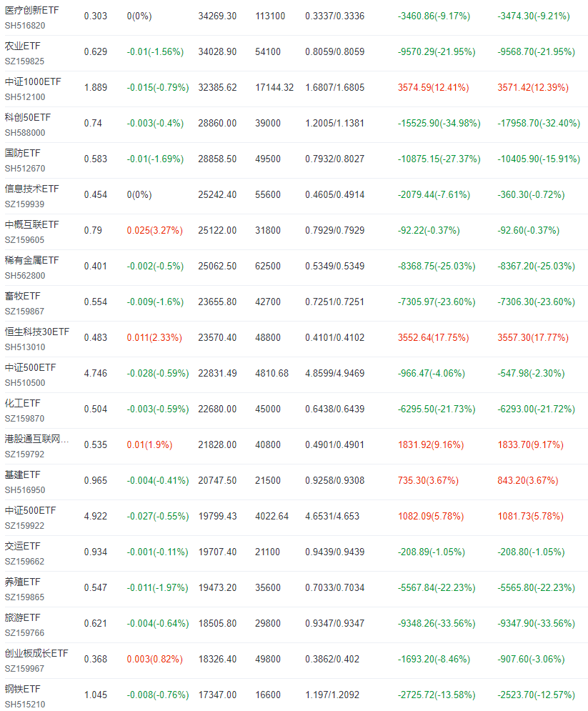This screenshot has width=588, height=711.
Task: Select the 恒生科技30ETF name
Action: (x=37, y=332)
